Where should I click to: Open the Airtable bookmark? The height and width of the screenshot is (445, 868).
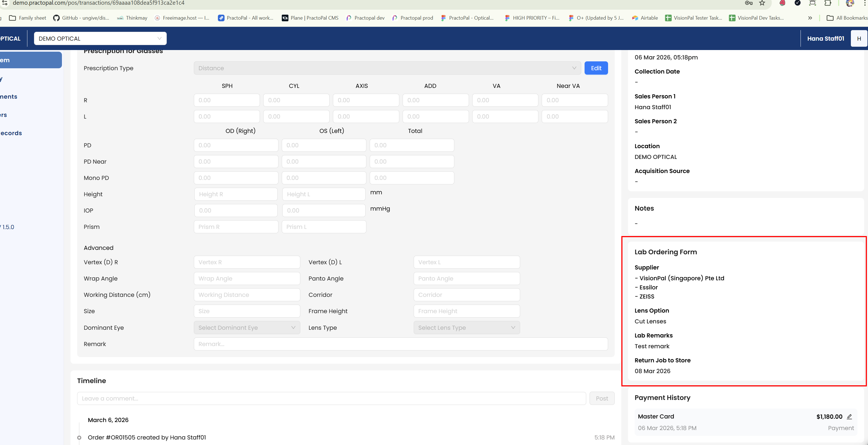point(645,18)
